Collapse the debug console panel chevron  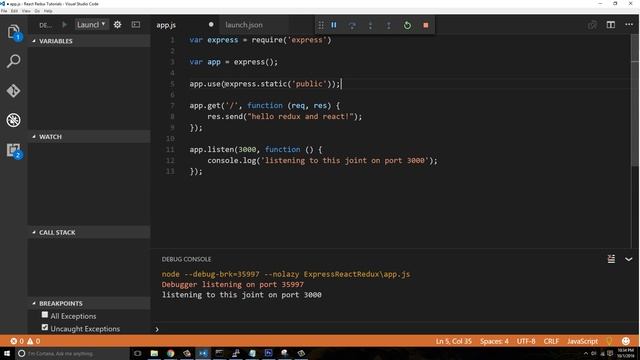point(629,259)
